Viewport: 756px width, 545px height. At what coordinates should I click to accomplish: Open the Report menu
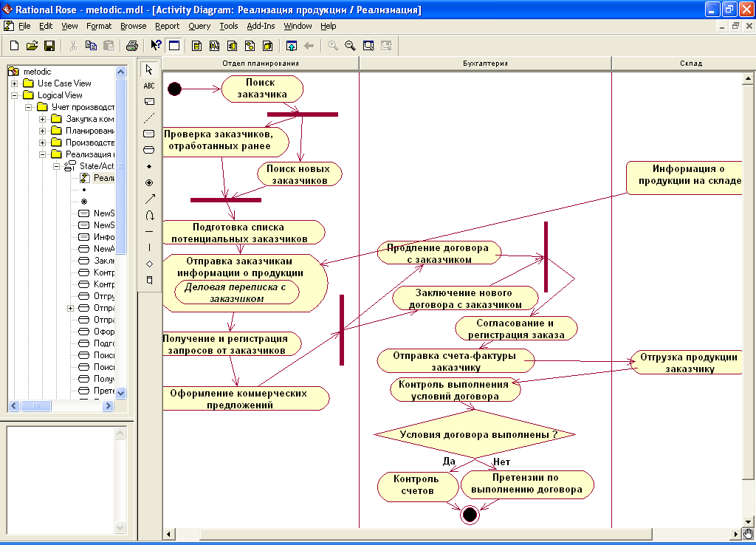coord(168,26)
